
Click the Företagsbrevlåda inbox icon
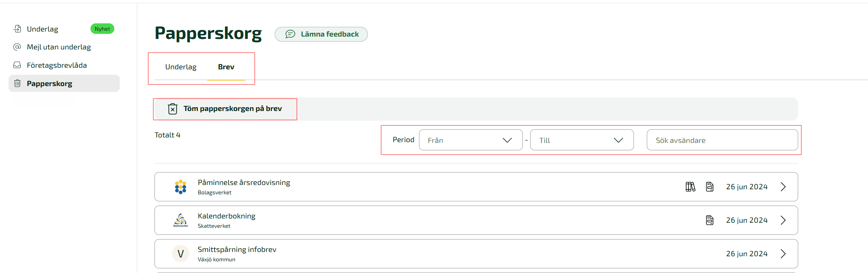click(17, 65)
